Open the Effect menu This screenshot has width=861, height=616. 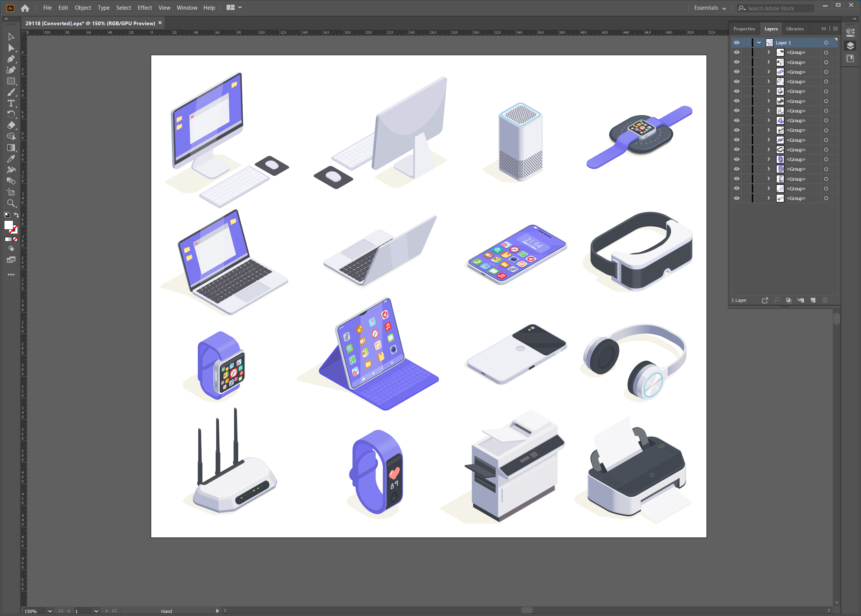(x=144, y=7)
